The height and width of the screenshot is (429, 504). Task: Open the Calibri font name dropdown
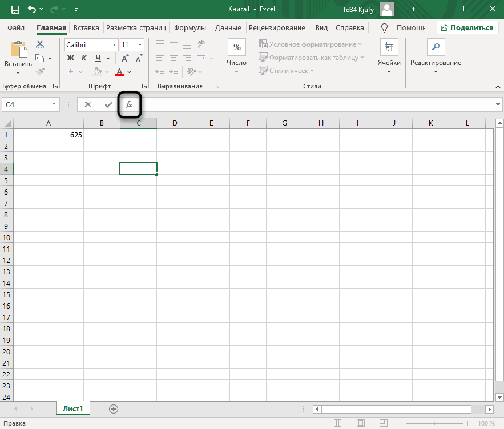[x=114, y=44]
